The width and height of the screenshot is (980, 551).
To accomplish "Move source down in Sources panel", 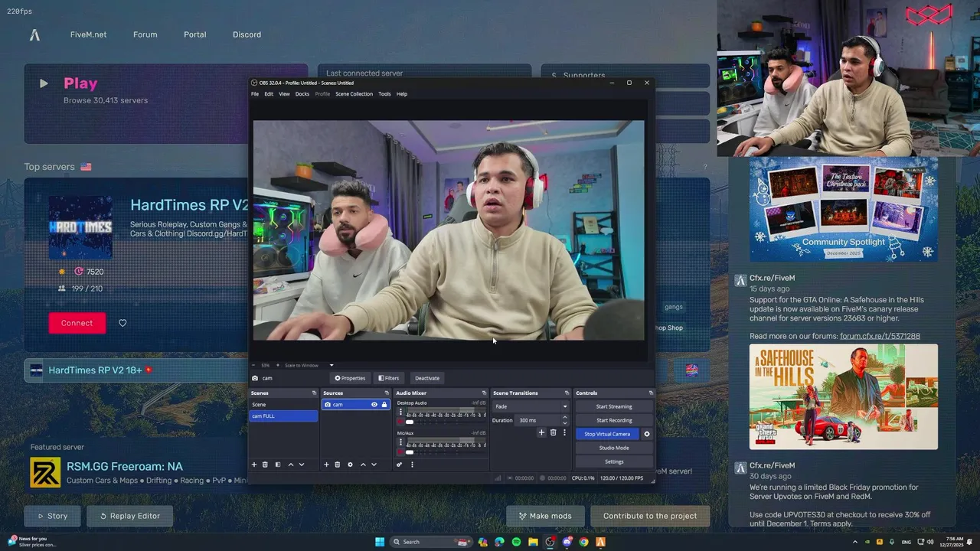I will coord(374,465).
